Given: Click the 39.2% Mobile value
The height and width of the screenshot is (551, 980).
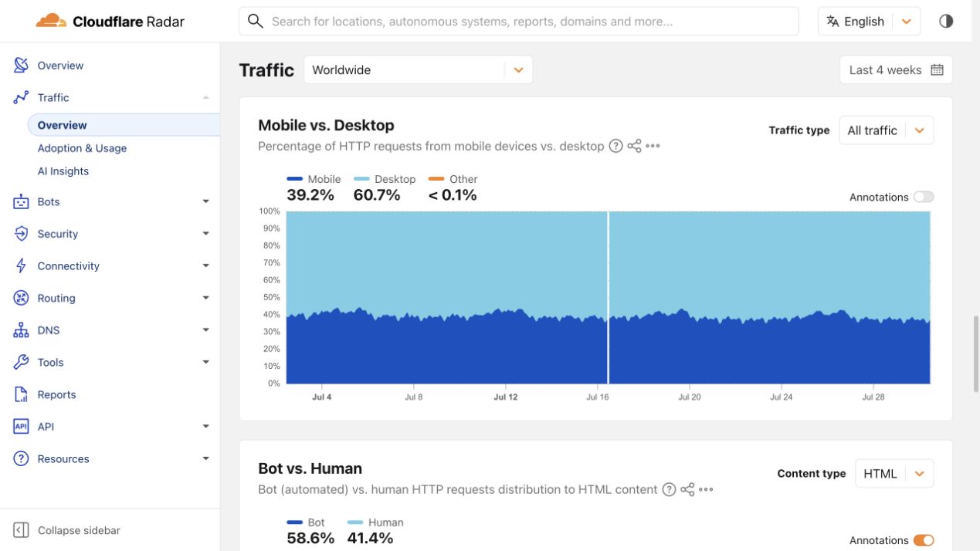Looking at the screenshot, I should (x=310, y=195).
